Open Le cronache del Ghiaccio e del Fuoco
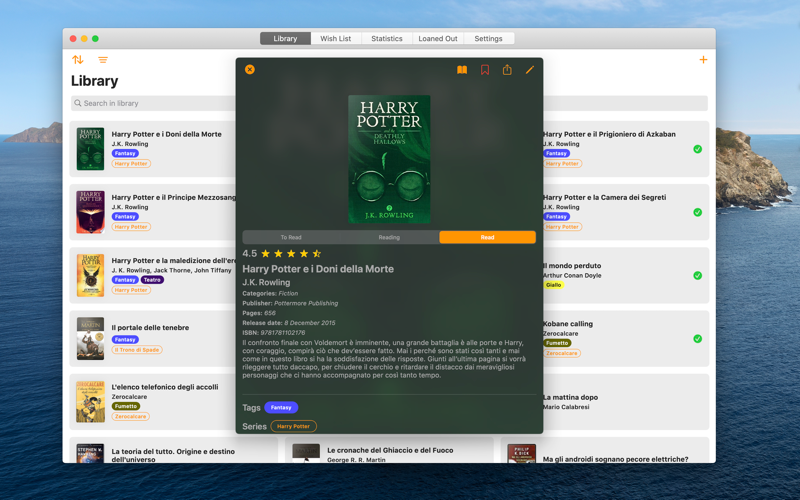The height and width of the screenshot is (500, 800). (x=389, y=451)
